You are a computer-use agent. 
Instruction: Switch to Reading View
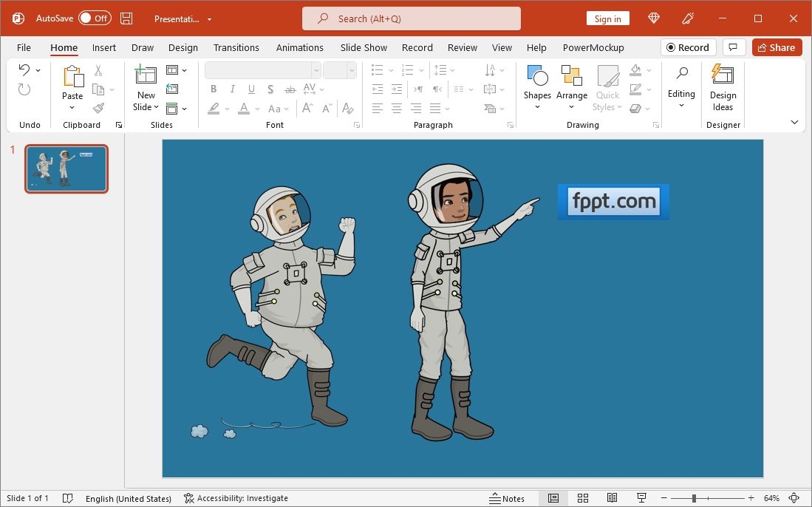pyautogui.click(x=612, y=498)
